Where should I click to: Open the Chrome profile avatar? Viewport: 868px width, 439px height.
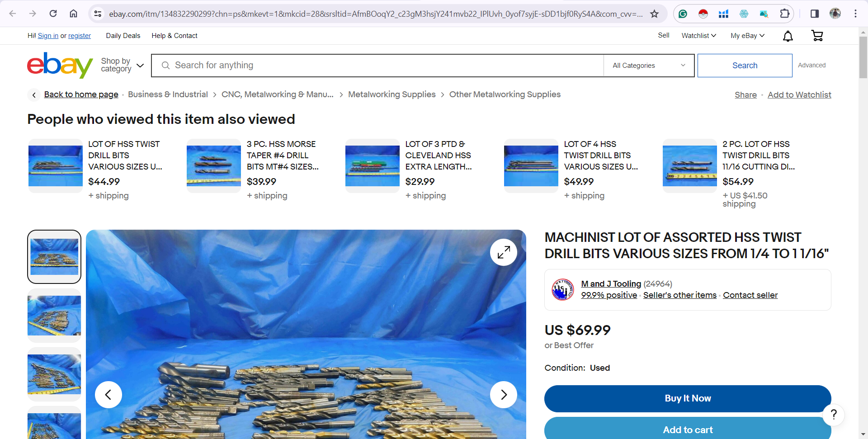click(x=835, y=14)
